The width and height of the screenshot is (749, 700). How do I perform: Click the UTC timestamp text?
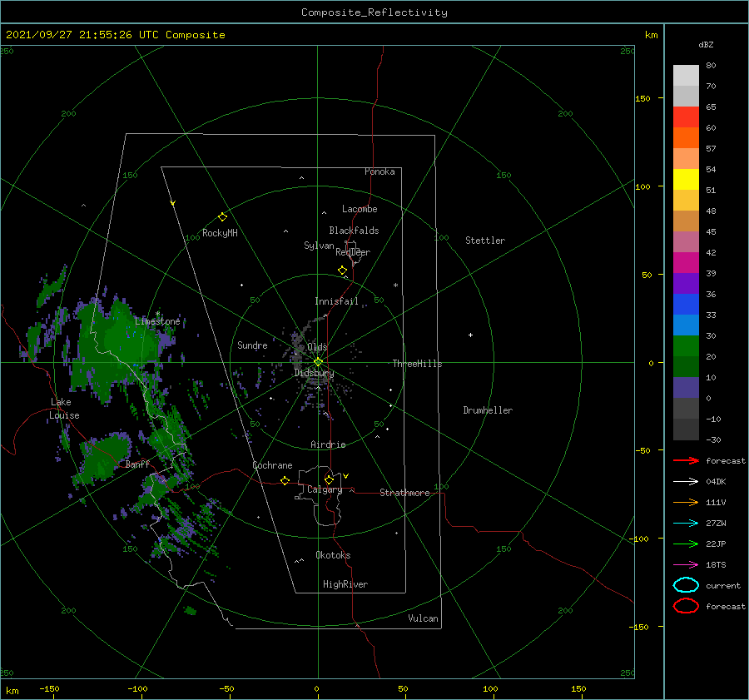(116, 35)
